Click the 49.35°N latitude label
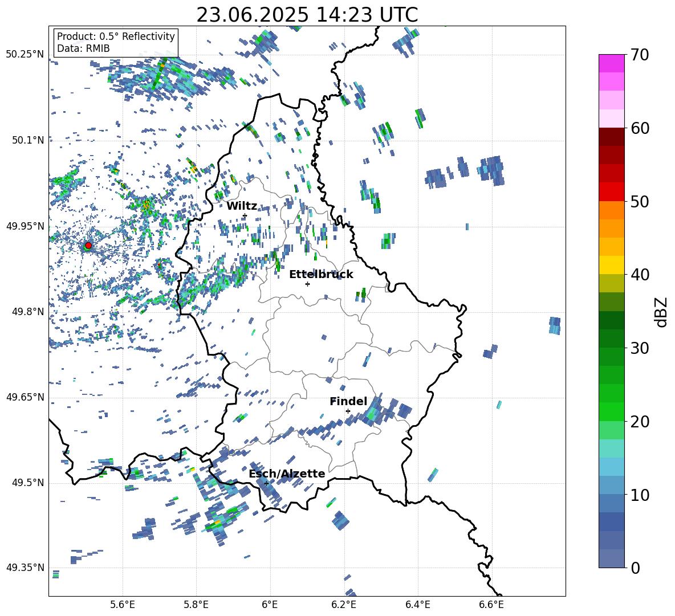 [x=25, y=568]
